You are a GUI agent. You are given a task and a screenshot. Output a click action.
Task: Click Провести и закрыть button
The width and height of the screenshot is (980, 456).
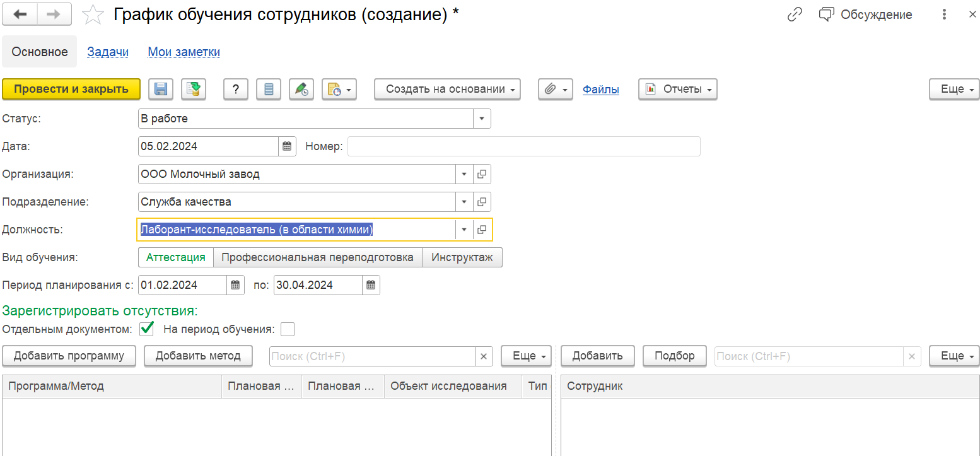71,89
